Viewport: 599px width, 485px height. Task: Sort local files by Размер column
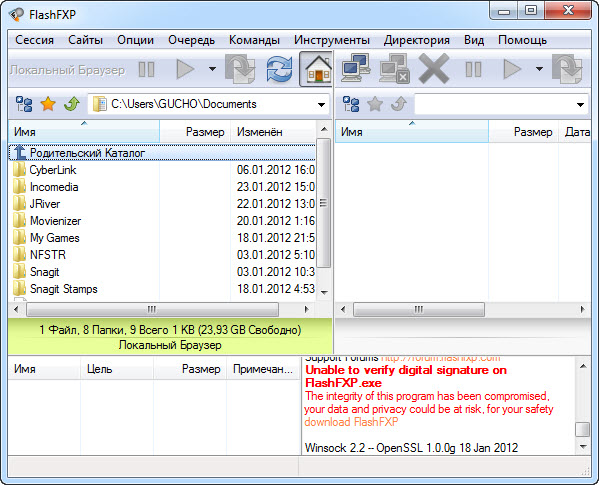[x=195, y=131]
